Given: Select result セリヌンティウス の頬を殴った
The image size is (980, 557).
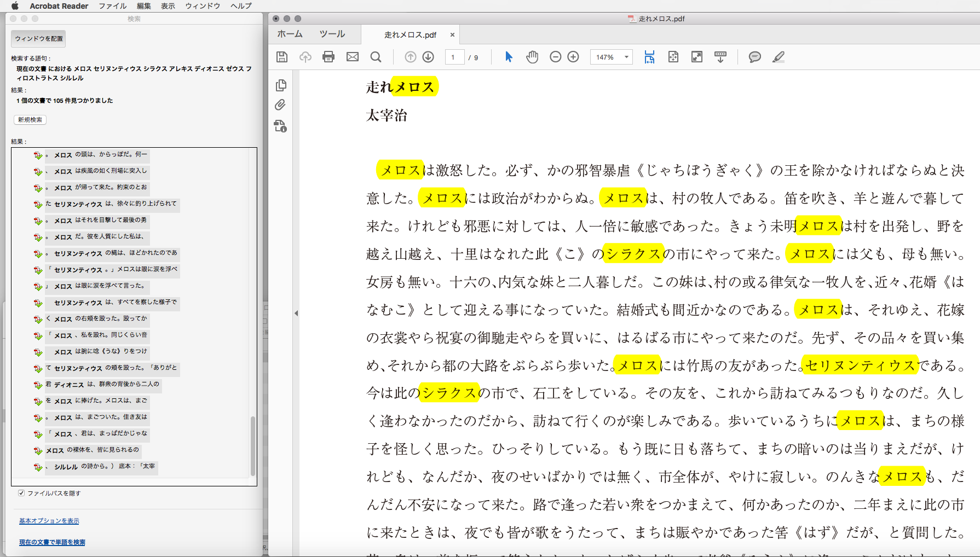Looking at the screenshot, I should [x=112, y=368].
